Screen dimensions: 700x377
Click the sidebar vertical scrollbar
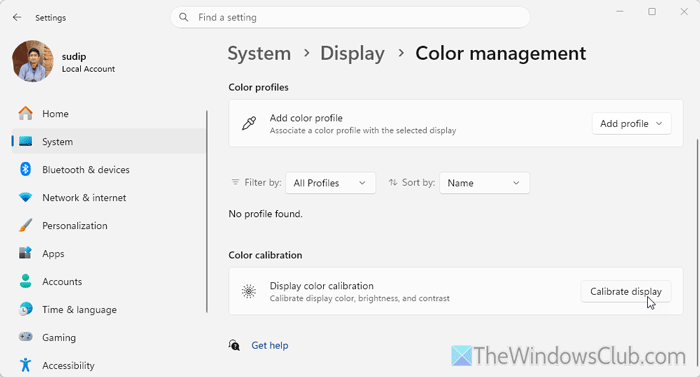pyautogui.click(x=207, y=212)
